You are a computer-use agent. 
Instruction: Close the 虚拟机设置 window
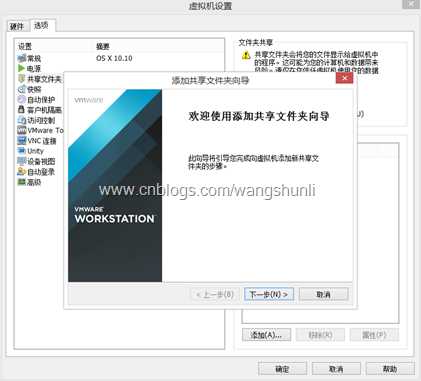tap(411, 4)
